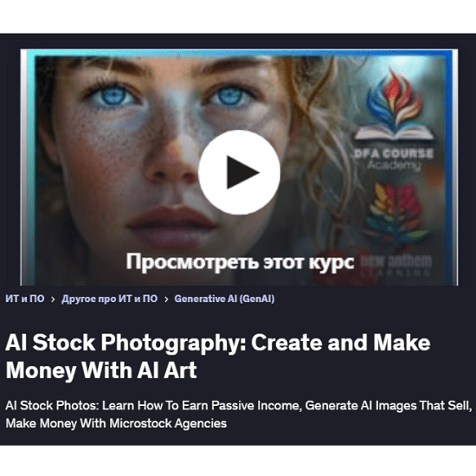
Task: Click the white circular play button
Action: click(x=239, y=172)
